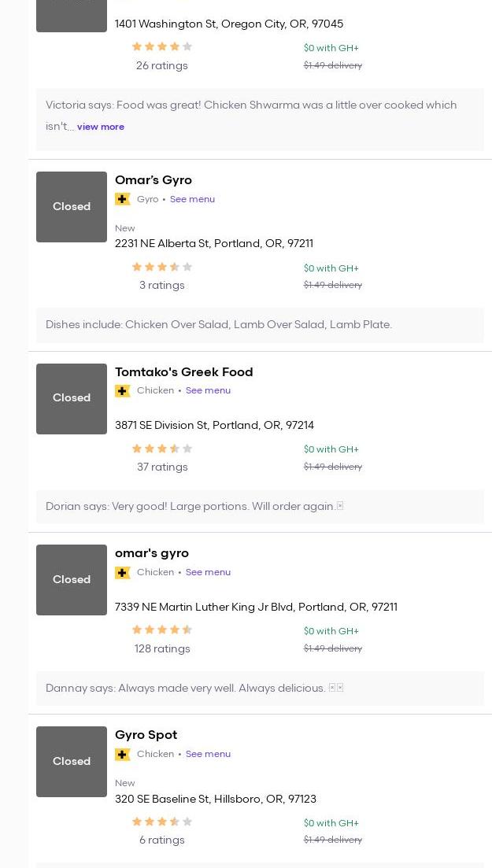Viewport: 492px width, 868px height.
Task: Click the star rating above 128 ratings
Action: [161, 630]
